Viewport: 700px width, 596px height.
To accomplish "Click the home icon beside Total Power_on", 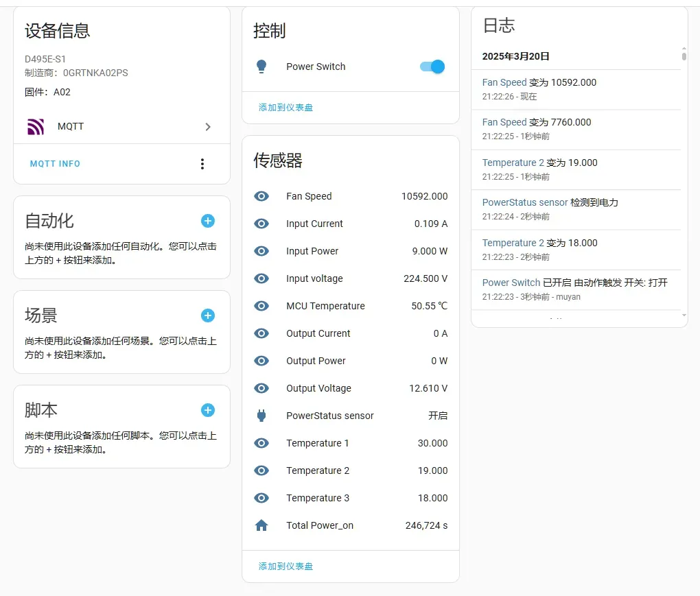I will point(261,525).
